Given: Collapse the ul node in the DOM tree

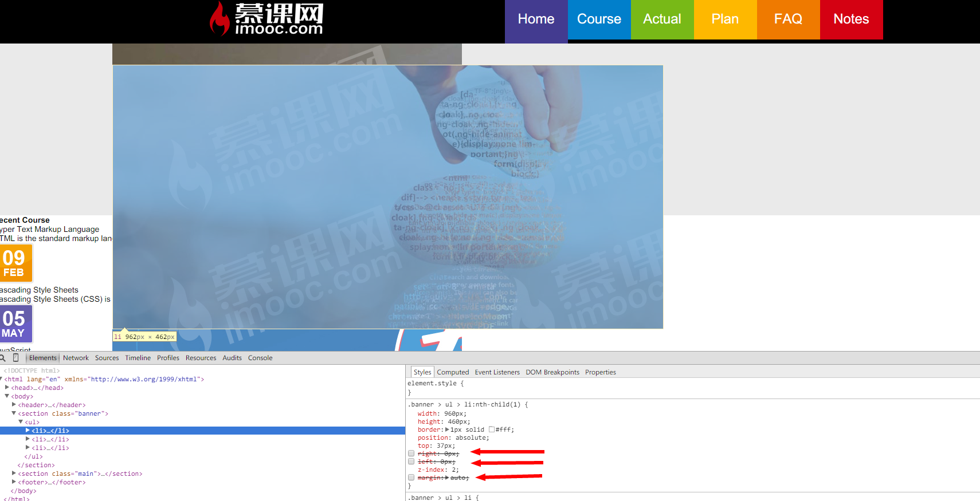Looking at the screenshot, I should click(x=21, y=422).
